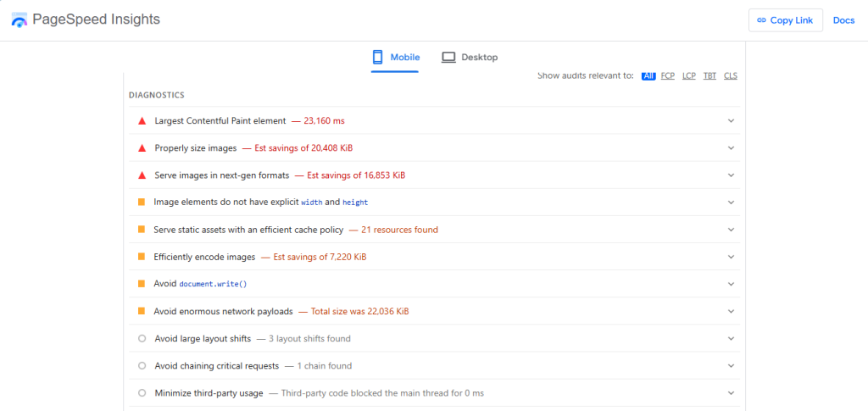Click the orange square beside Image elements audit

click(142, 202)
